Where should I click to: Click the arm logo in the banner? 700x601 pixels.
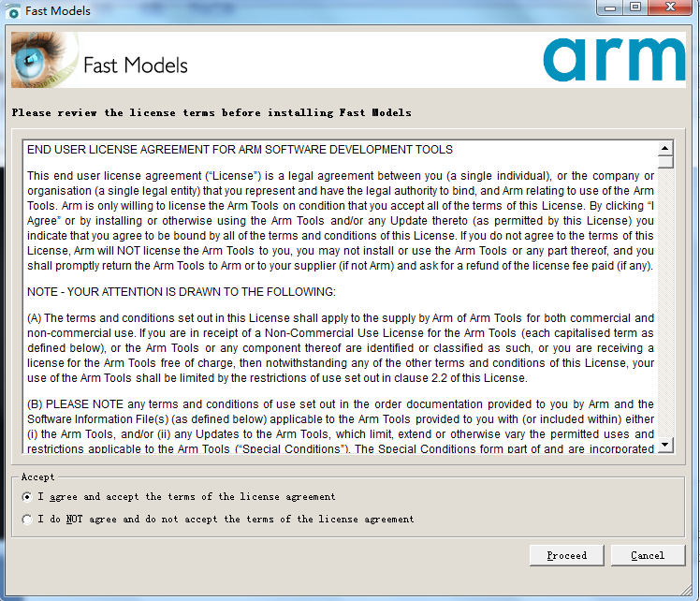(x=614, y=59)
